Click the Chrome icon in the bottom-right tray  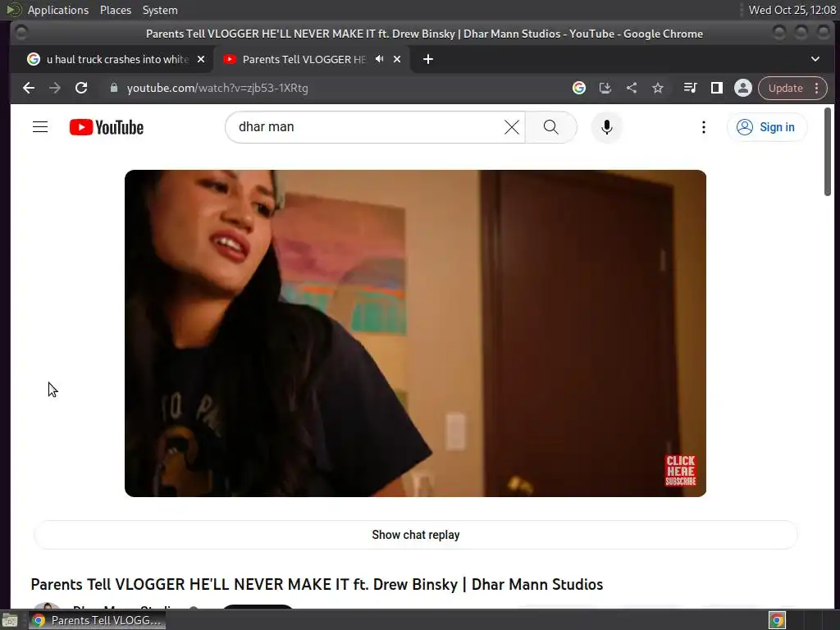[x=777, y=620]
